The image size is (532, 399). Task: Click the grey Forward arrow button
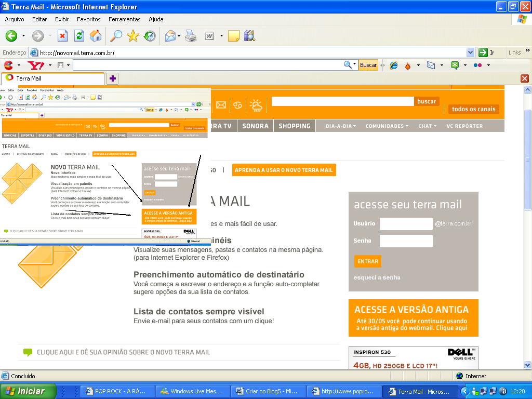[38, 36]
